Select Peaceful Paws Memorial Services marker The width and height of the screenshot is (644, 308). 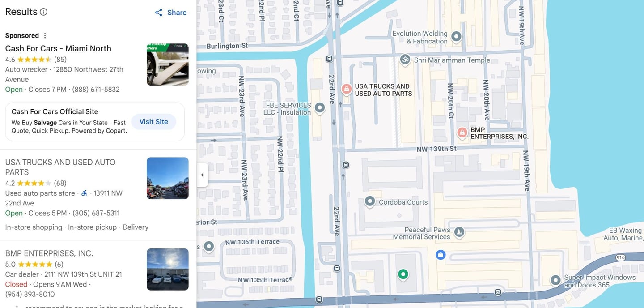(459, 232)
